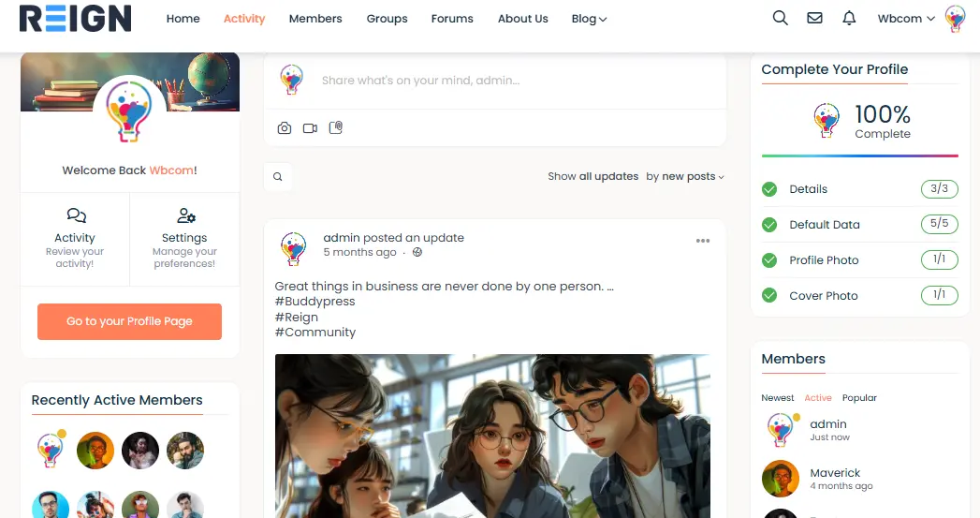The width and height of the screenshot is (980, 518).
Task: Click the camera photo upload icon
Action: coord(285,128)
